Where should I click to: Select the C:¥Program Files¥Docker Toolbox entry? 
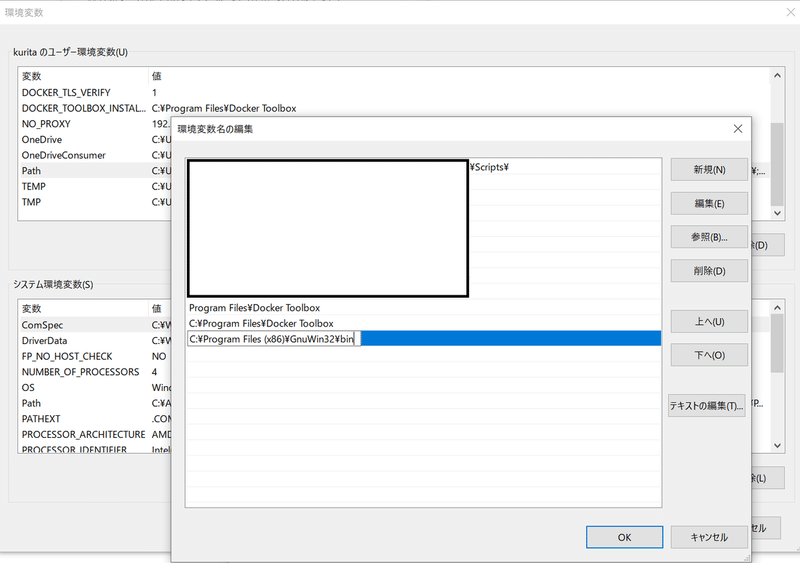tap(423, 323)
